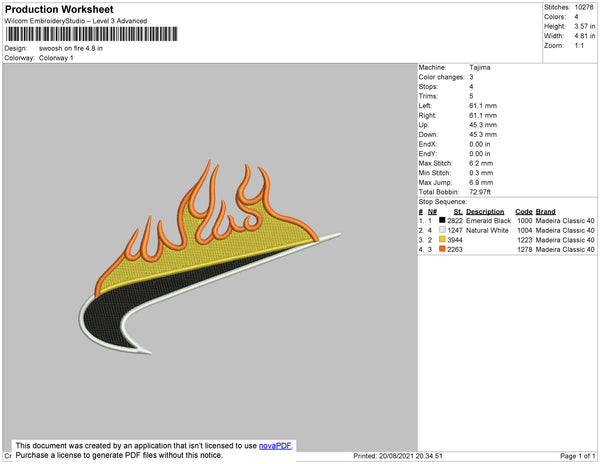
Task: Click the Max Stitch value 6.2 mm
Action: pos(481,163)
